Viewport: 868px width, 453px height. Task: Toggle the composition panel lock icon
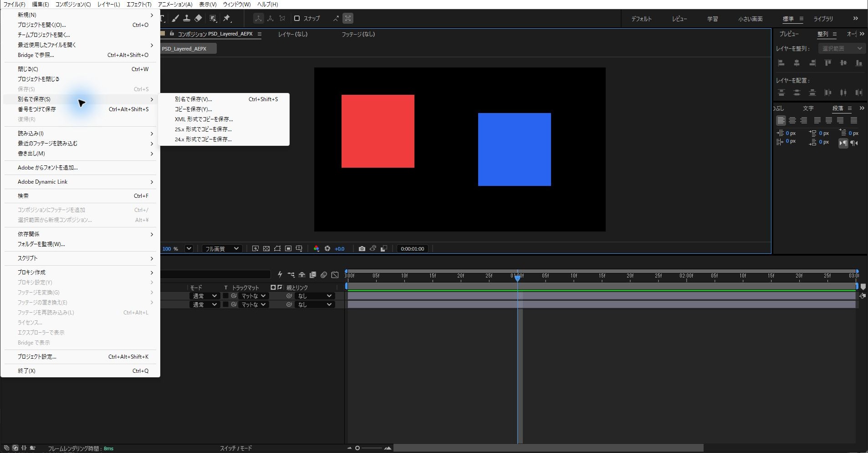172,34
